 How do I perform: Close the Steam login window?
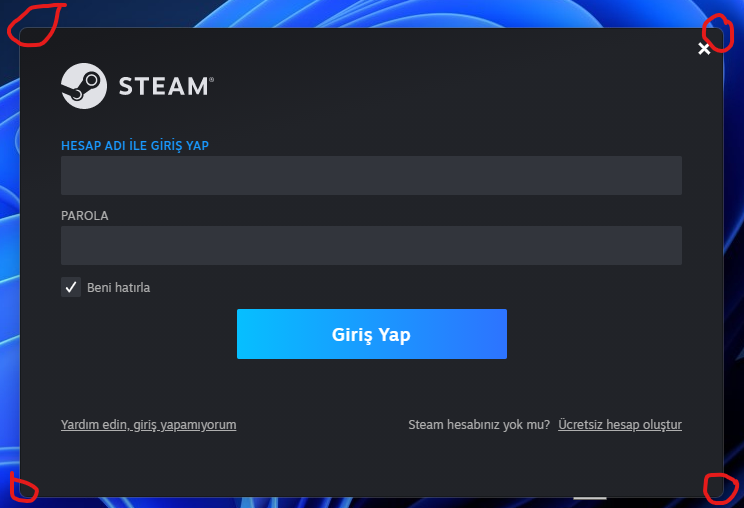coord(704,48)
